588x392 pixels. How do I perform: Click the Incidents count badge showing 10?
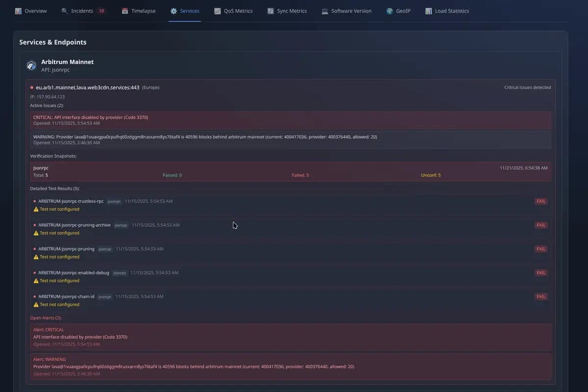[101, 11]
